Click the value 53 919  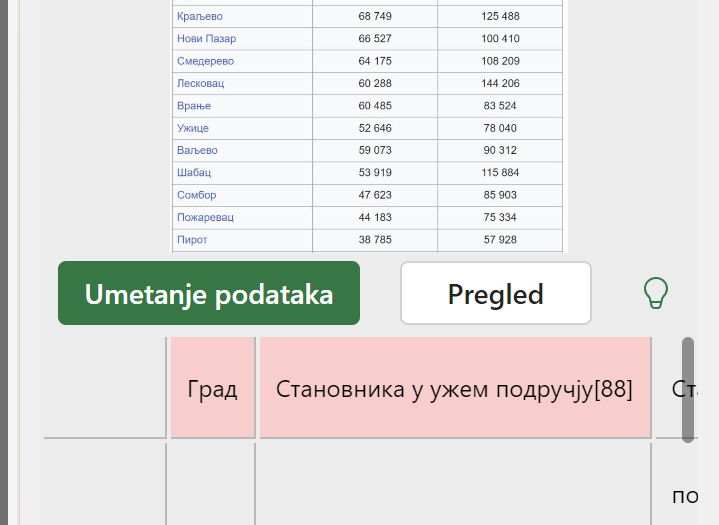(375, 173)
